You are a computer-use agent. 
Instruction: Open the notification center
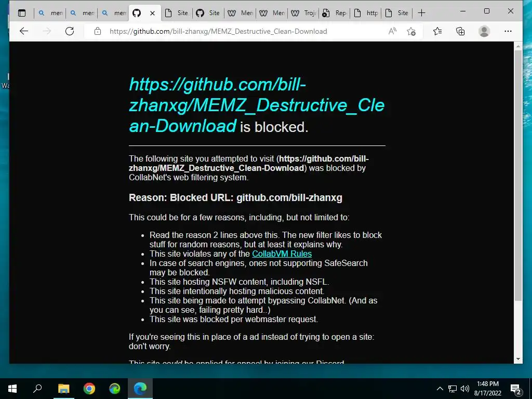click(x=516, y=389)
